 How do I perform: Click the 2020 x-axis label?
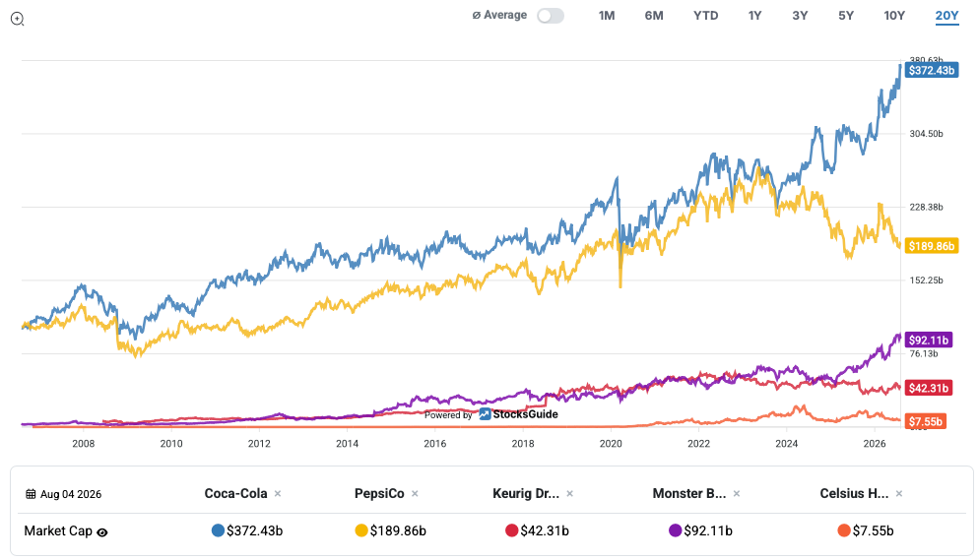coord(611,444)
